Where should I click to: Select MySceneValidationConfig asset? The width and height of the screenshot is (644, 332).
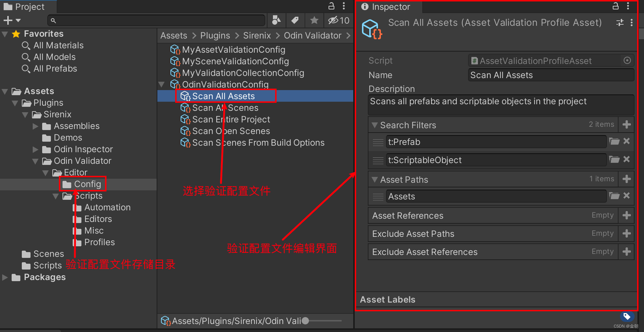pyautogui.click(x=235, y=61)
